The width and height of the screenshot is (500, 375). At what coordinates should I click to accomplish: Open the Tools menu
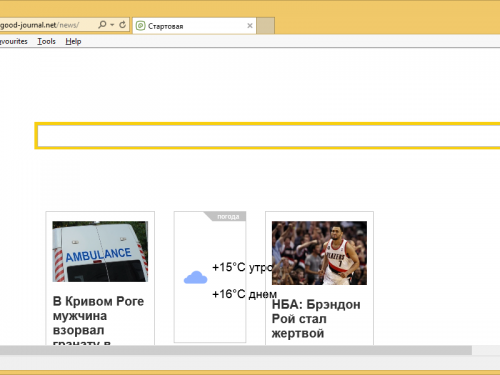pyautogui.click(x=46, y=41)
